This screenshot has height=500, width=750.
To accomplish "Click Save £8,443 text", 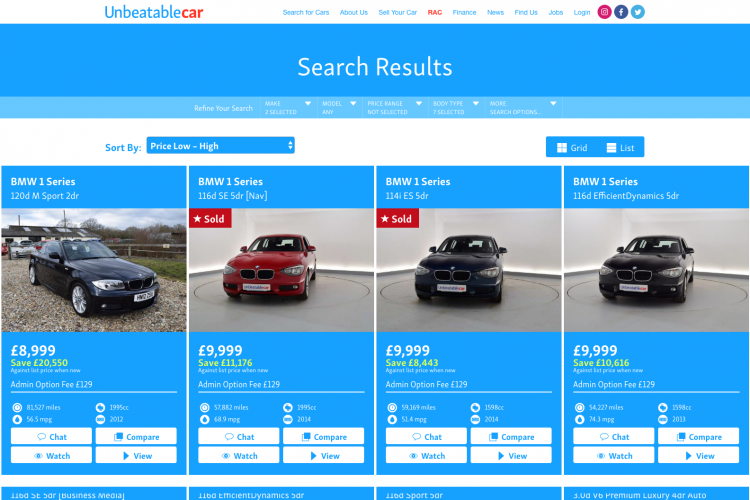I will 412,363.
